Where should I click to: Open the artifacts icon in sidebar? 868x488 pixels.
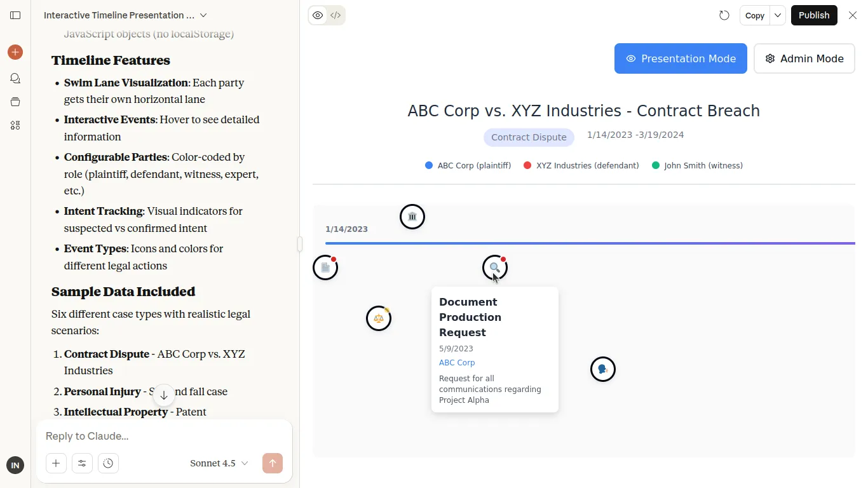[15, 125]
